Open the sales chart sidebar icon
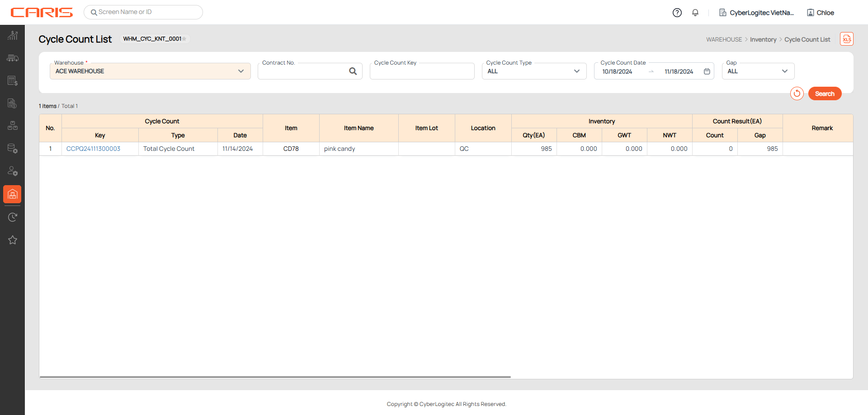Screen dimensions: 868x415 click(13, 36)
